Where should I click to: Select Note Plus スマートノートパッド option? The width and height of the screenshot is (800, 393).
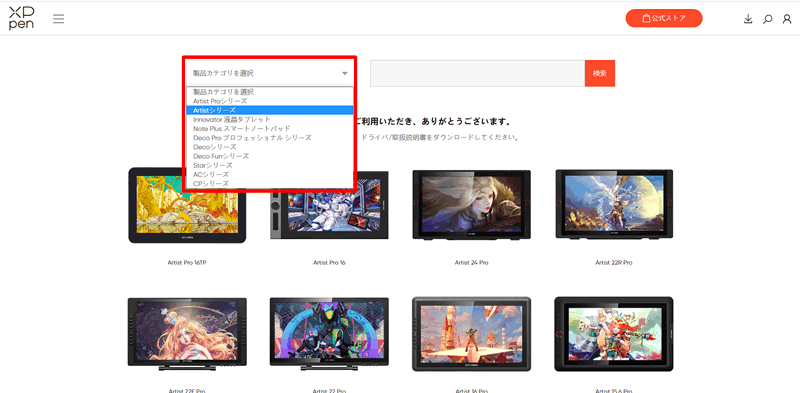click(x=270, y=129)
